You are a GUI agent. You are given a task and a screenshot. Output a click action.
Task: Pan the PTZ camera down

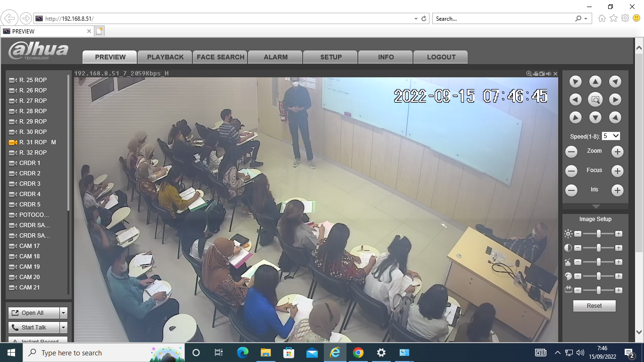point(595,117)
